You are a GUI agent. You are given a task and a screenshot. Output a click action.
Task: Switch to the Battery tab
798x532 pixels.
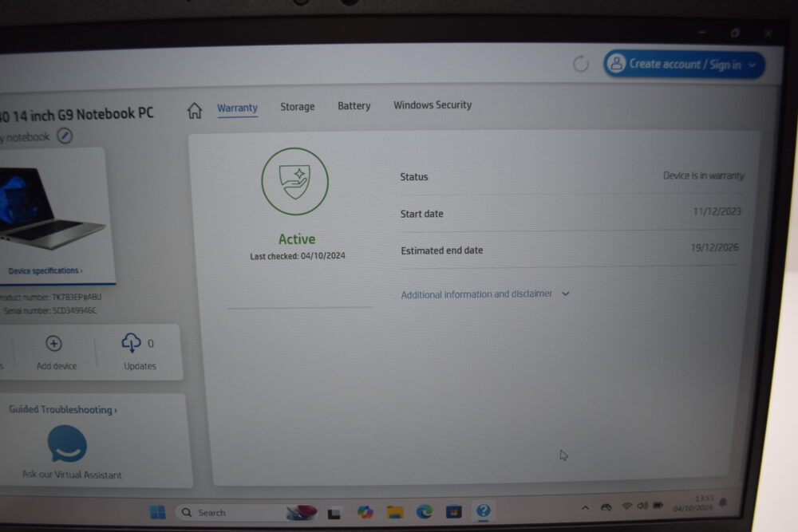354,106
